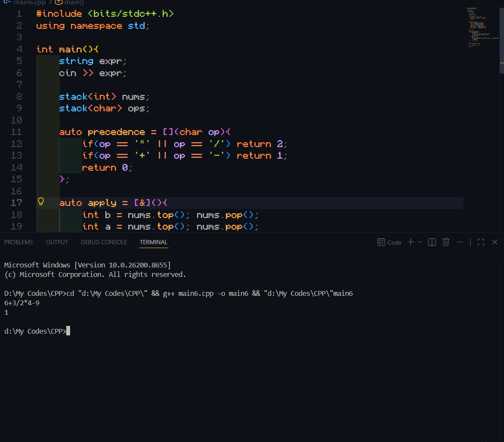The image size is (504, 442).
Task: Kill the terminal with the trash icon
Action: [x=446, y=242]
